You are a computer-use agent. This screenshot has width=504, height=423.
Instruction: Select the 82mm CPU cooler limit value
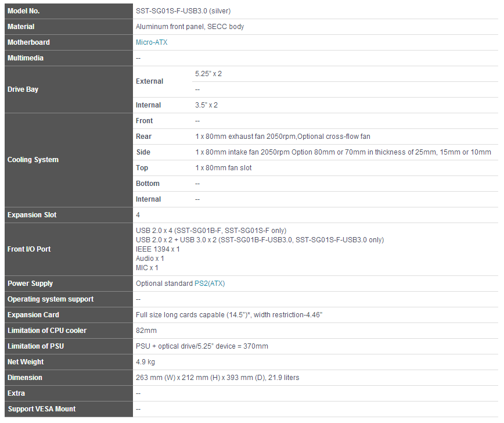tap(146, 331)
